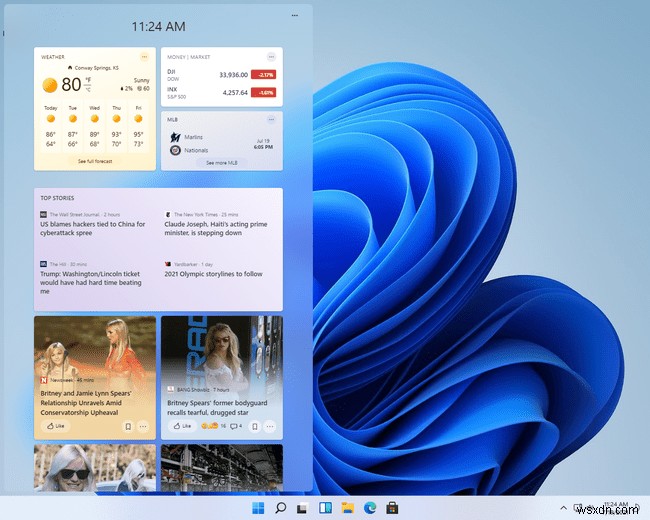Select Tuesday's forecast 87° / 66°

click(x=73, y=126)
